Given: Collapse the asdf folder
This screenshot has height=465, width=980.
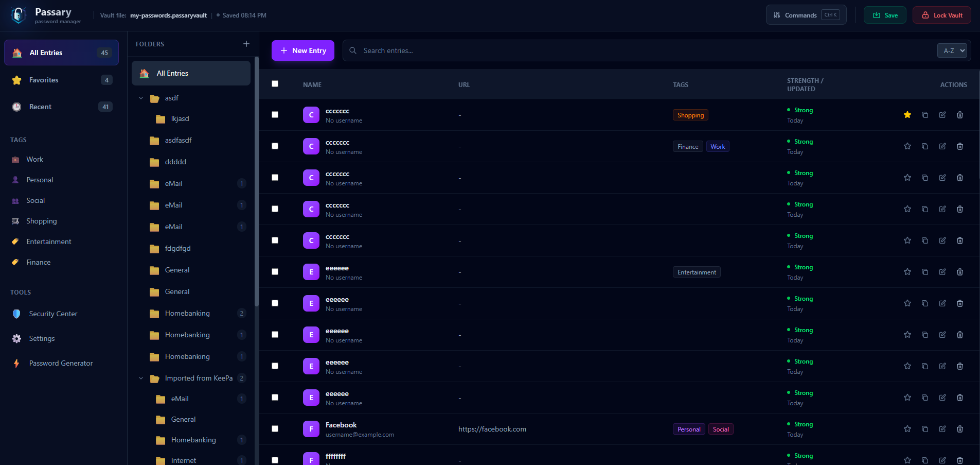Looking at the screenshot, I should pos(141,98).
